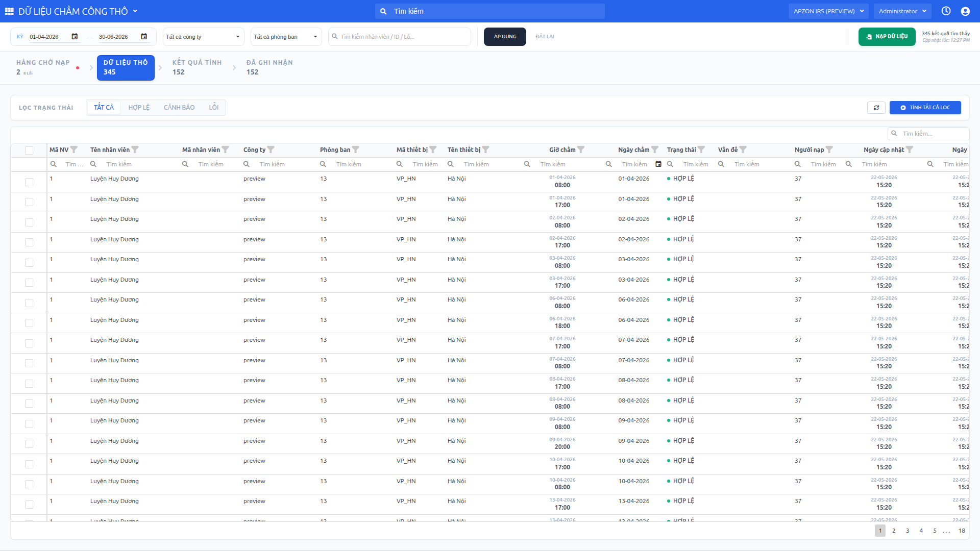This screenshot has width=980, height=551.
Task: Click the clock history icon
Action: 946,11
